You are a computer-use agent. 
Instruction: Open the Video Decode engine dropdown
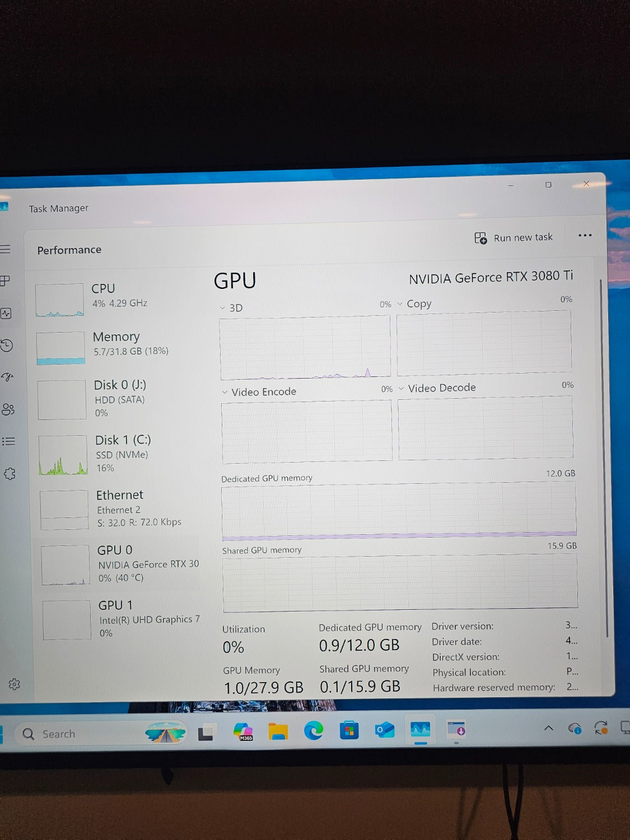(x=401, y=388)
